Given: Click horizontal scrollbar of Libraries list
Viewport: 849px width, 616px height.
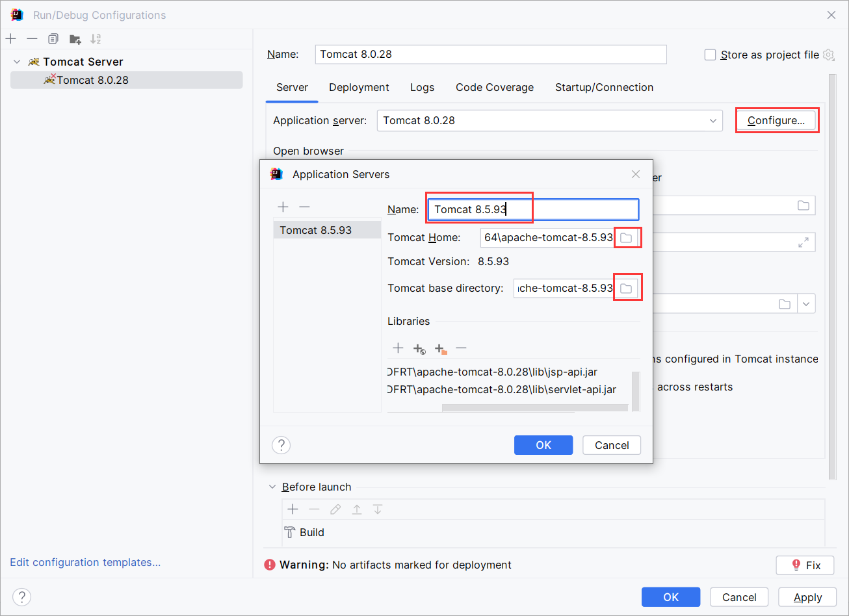Looking at the screenshot, I should (x=535, y=408).
